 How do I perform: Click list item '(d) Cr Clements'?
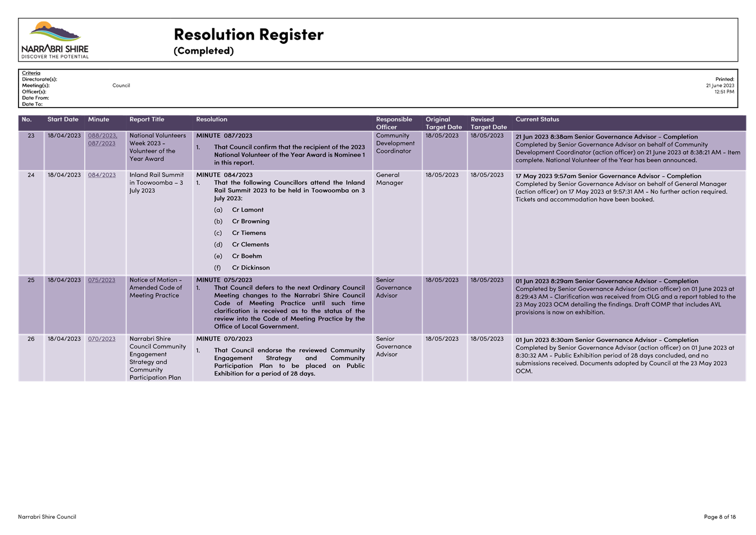click(x=241, y=245)
